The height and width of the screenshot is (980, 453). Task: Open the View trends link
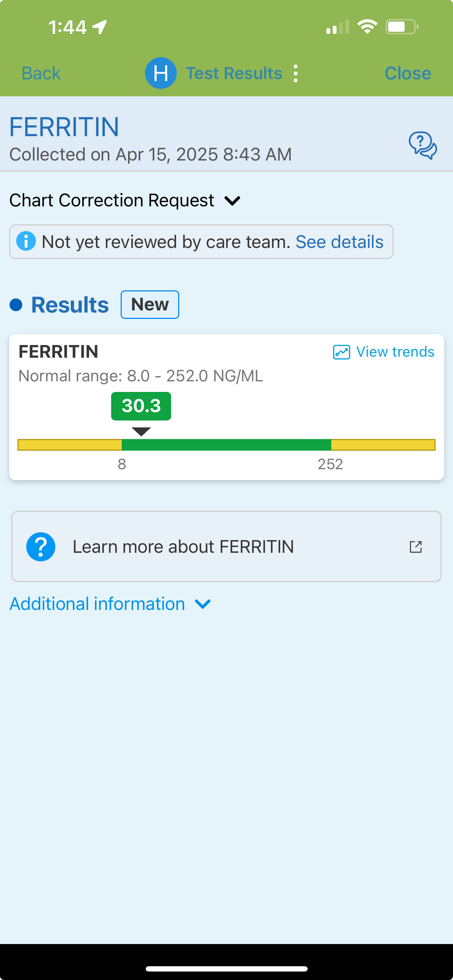395,352
